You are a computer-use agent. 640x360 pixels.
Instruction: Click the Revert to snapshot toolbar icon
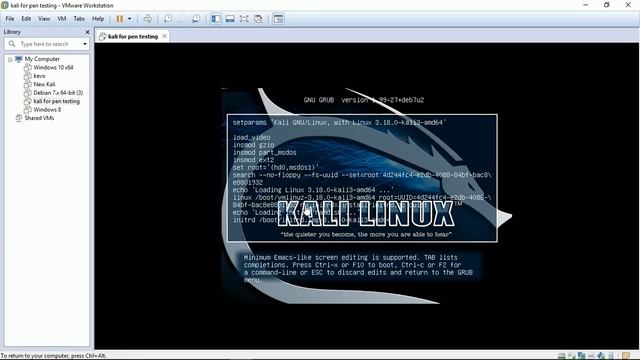[x=182, y=19]
